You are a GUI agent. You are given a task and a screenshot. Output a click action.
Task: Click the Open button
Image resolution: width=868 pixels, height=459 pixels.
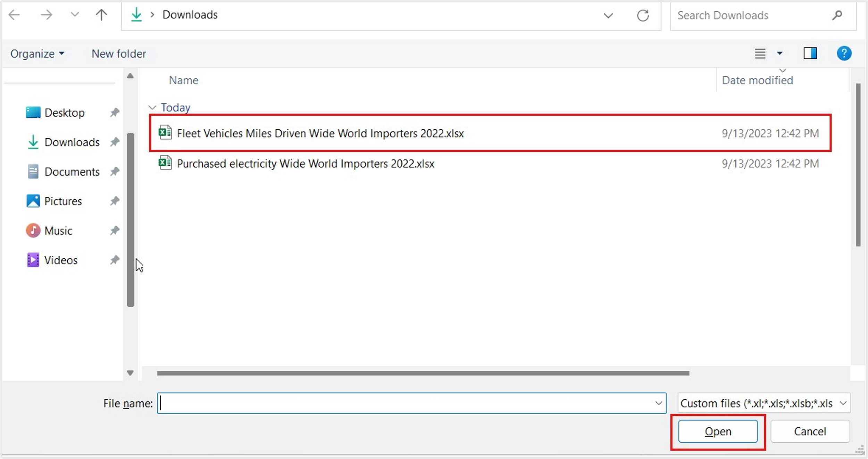[717, 431]
